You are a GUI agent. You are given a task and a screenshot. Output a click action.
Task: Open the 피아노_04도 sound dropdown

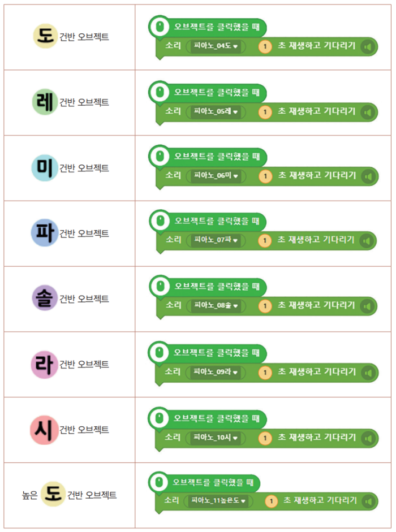point(216,46)
